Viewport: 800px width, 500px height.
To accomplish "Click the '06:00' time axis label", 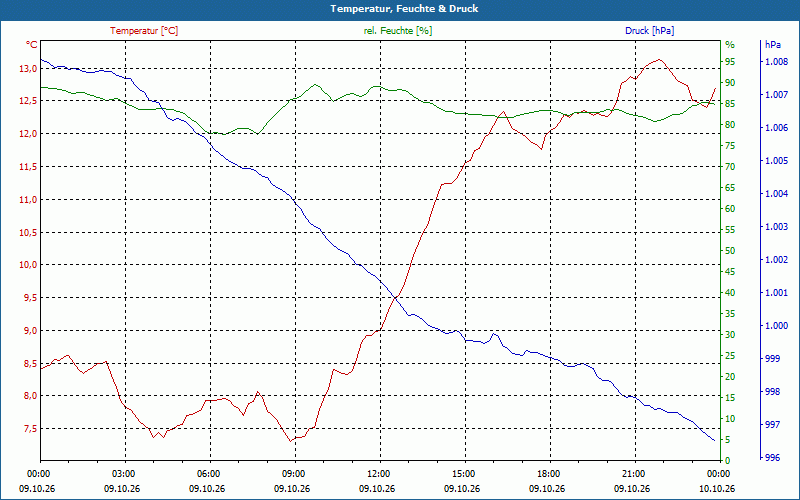I will click(207, 473).
